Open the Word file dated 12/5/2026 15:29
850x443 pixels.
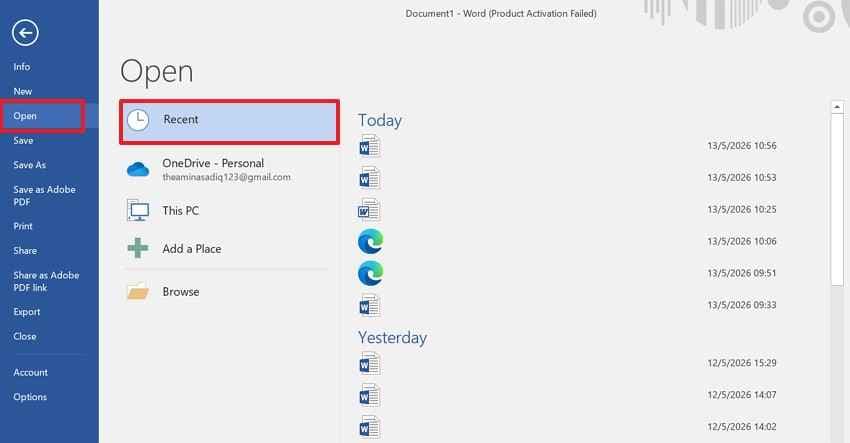[x=370, y=363]
